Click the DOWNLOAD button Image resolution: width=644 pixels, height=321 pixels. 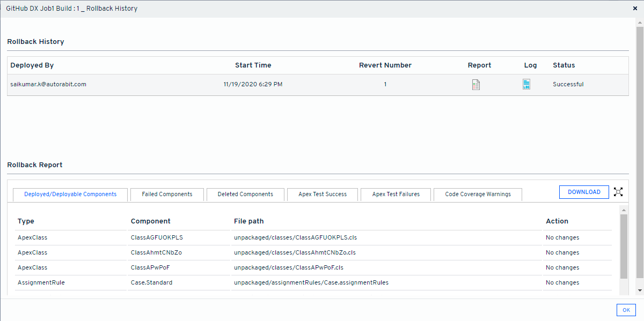pos(584,192)
